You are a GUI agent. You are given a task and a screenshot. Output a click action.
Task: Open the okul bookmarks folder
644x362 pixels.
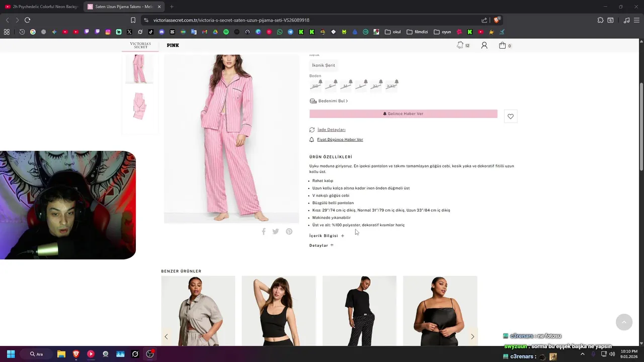(x=393, y=32)
